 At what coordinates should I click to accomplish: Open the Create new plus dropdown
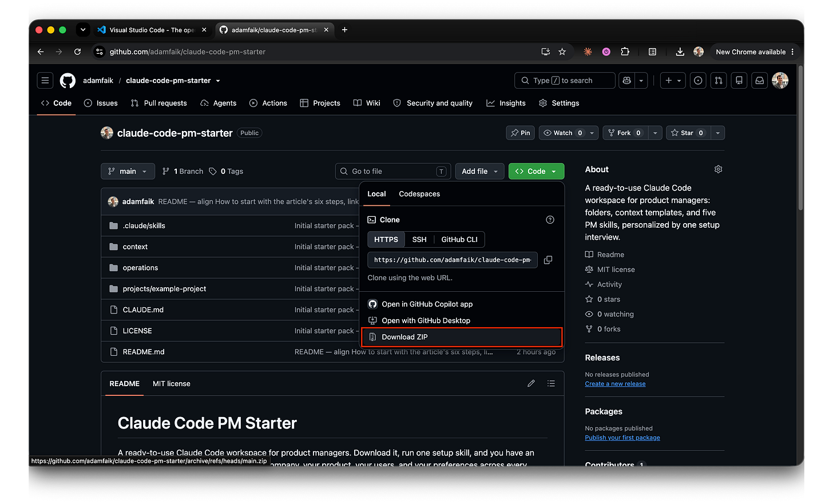(673, 81)
